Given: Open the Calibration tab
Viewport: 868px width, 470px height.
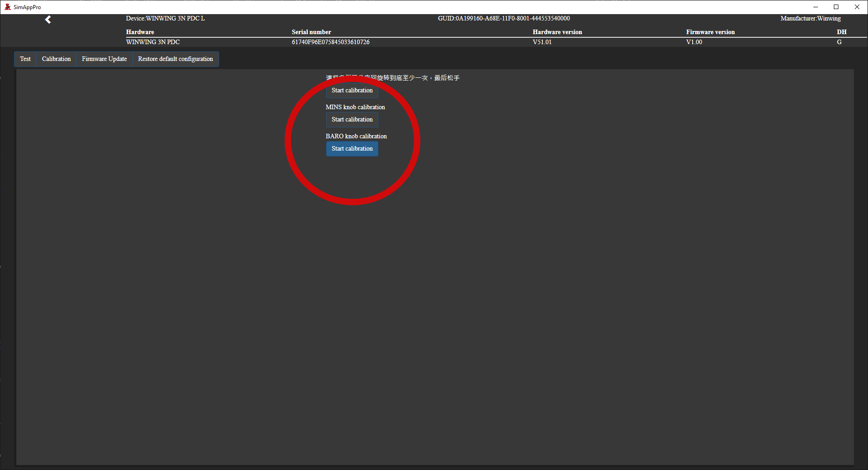Looking at the screenshot, I should pyautogui.click(x=56, y=59).
